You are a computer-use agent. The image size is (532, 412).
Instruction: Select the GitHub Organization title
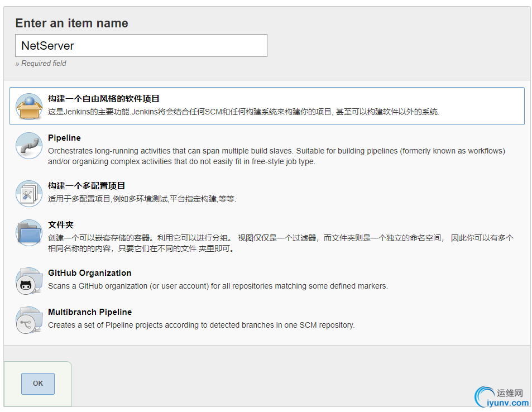[89, 273]
